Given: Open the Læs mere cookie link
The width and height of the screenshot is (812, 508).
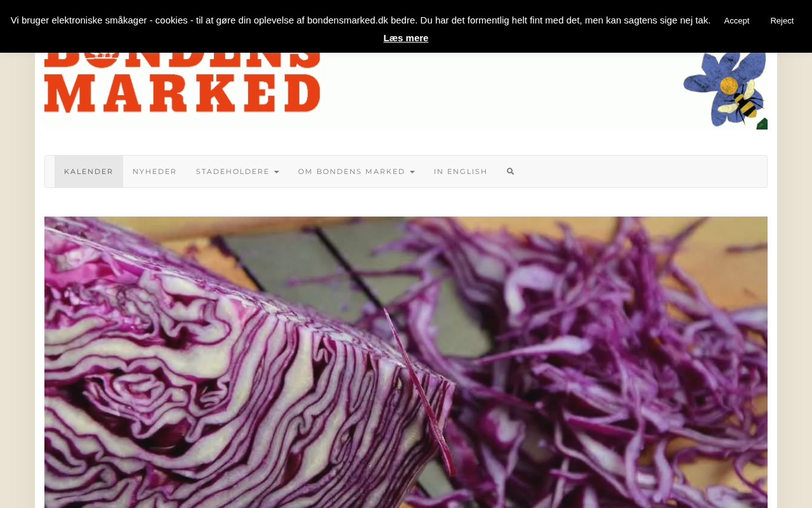Looking at the screenshot, I should (406, 38).
